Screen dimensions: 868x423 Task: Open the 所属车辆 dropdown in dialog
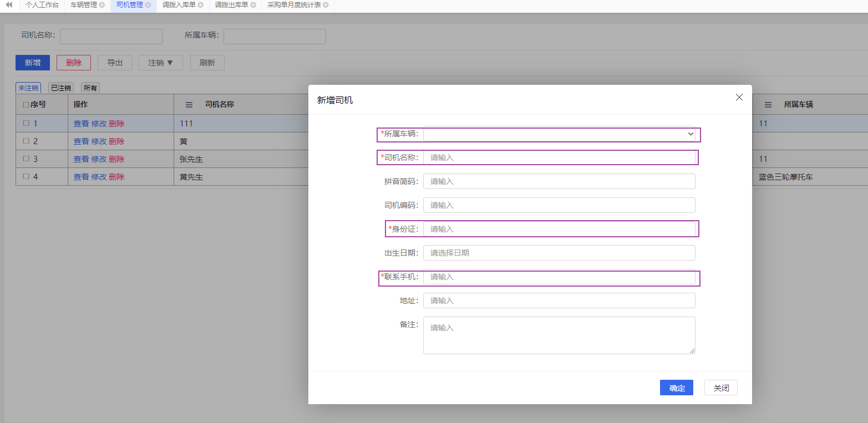[559, 134]
